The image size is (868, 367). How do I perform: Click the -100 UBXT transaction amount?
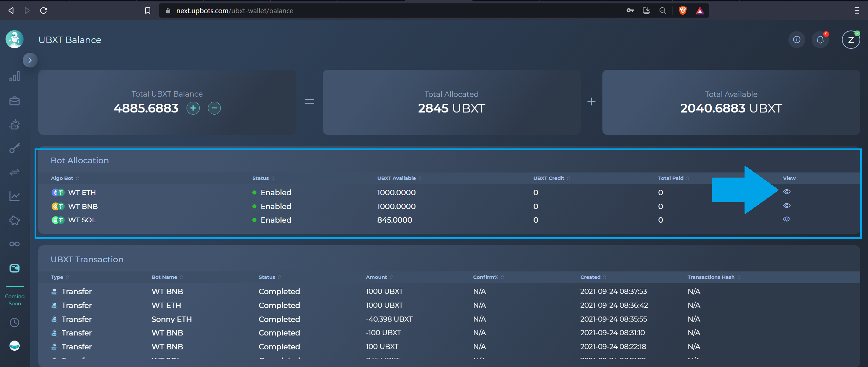pyautogui.click(x=383, y=333)
